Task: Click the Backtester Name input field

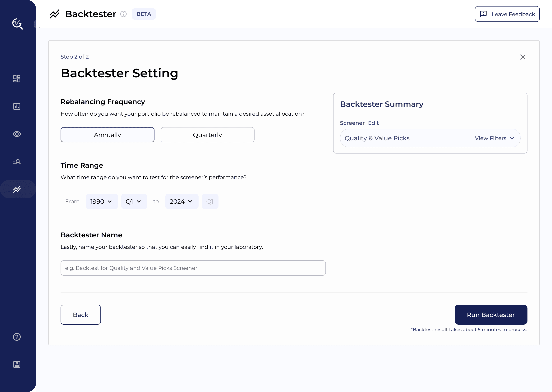Action: 193,268
